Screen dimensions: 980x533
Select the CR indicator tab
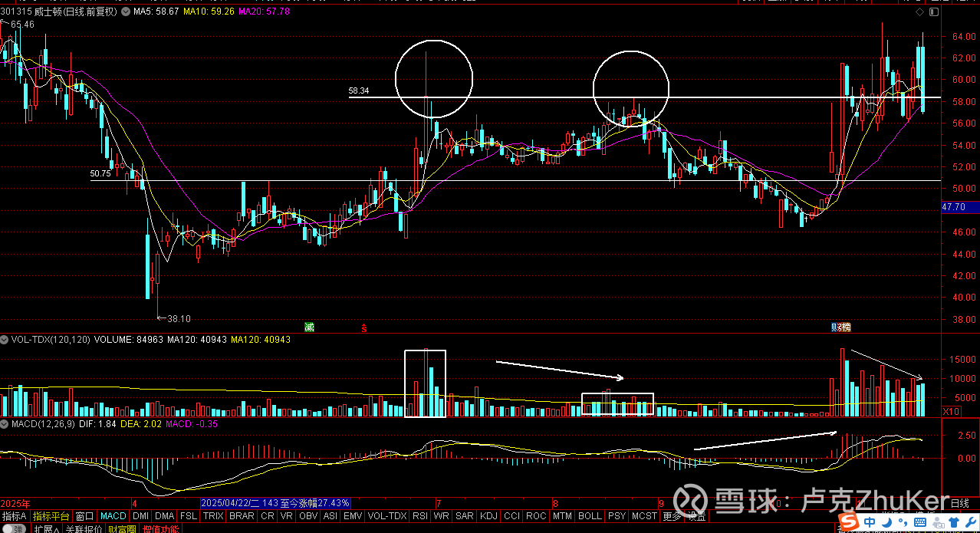coord(267,516)
